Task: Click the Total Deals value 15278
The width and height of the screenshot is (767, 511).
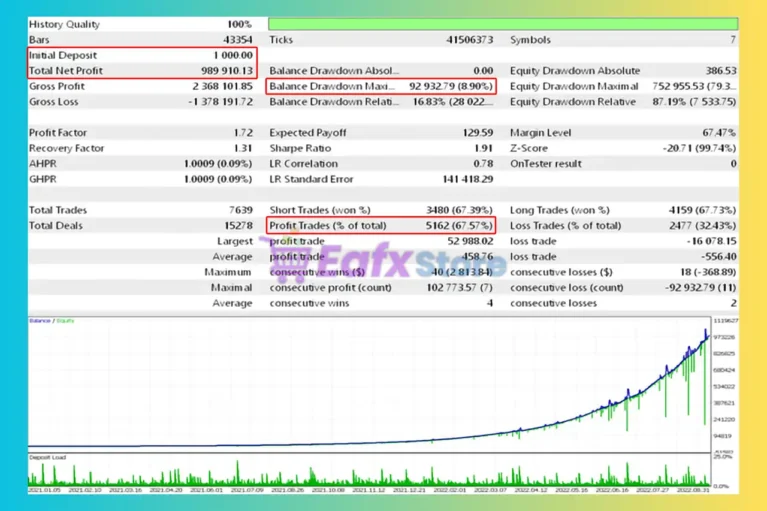Action: (238, 225)
